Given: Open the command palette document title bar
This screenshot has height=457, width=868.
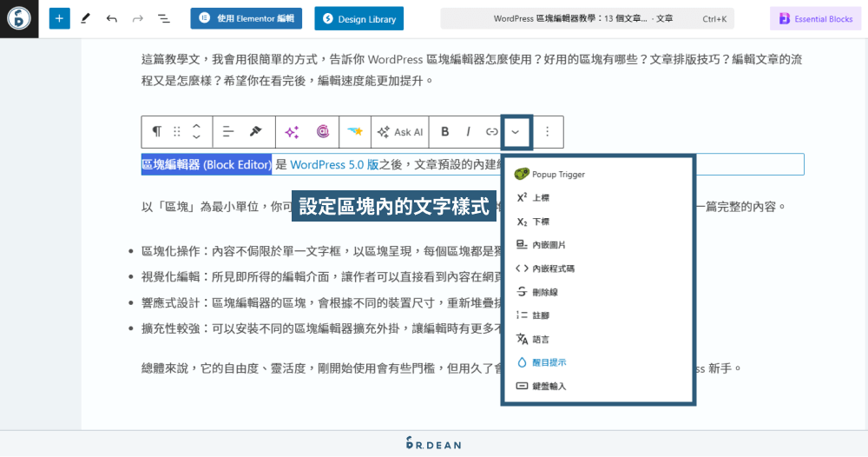Looking at the screenshot, I should 588,18.
